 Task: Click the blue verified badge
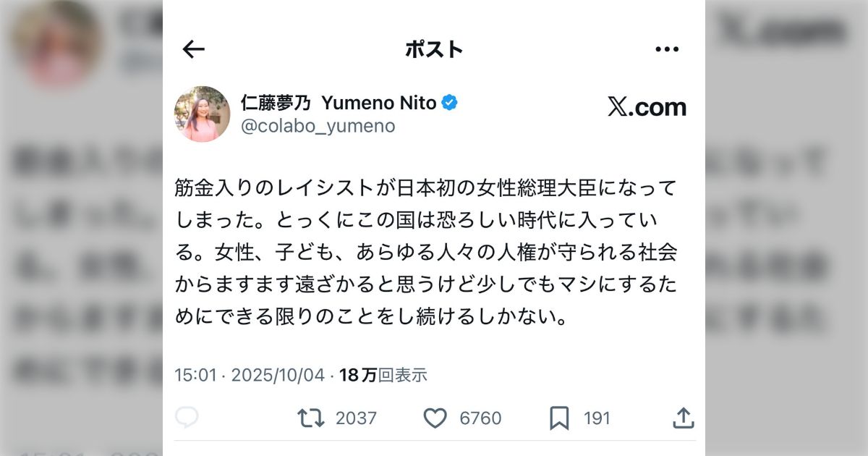click(x=449, y=104)
